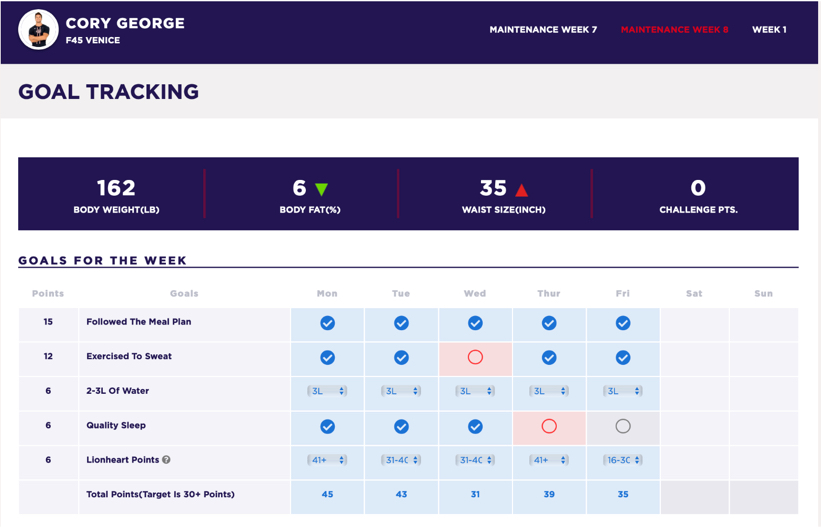821x528 pixels.
Task: Toggle Exercised To Sweat on Tuesday
Action: point(401,358)
